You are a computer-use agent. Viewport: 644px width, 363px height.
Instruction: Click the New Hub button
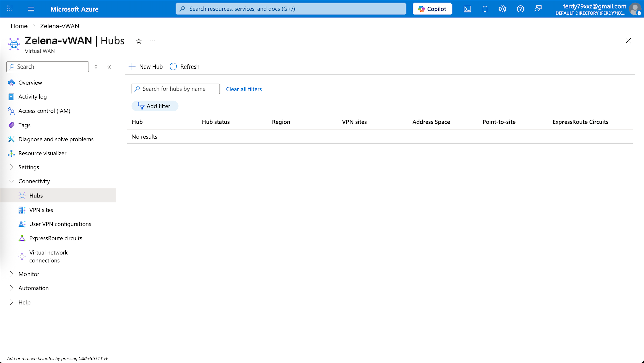pyautogui.click(x=146, y=66)
